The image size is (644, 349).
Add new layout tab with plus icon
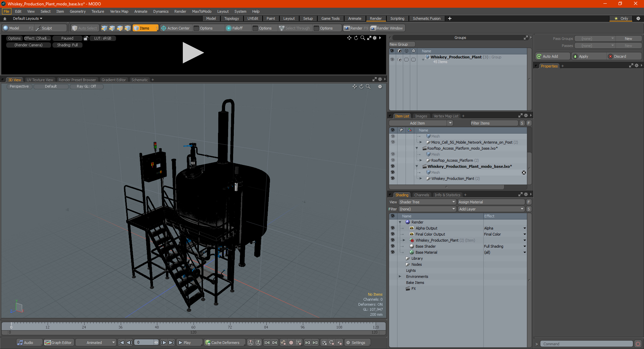pos(450,18)
